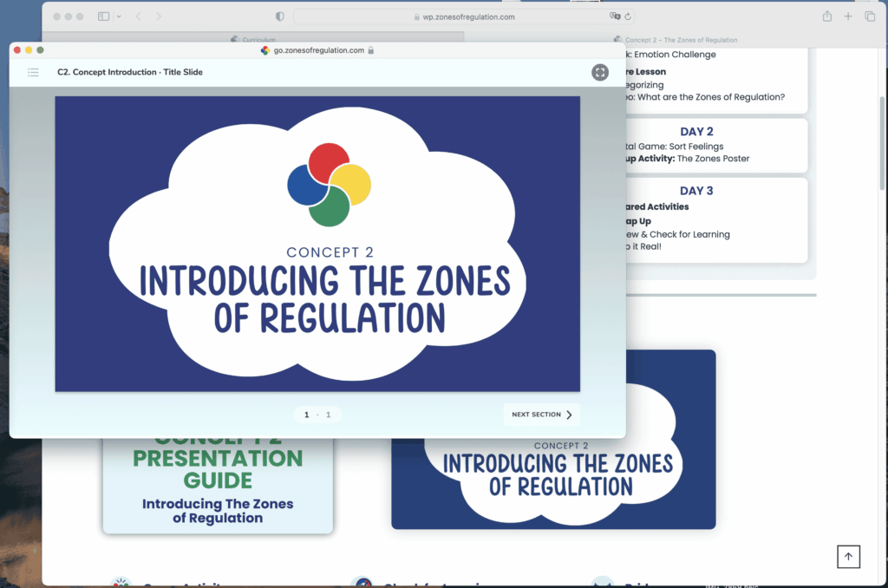
Task: Click the translate icon in address bar
Action: click(615, 16)
